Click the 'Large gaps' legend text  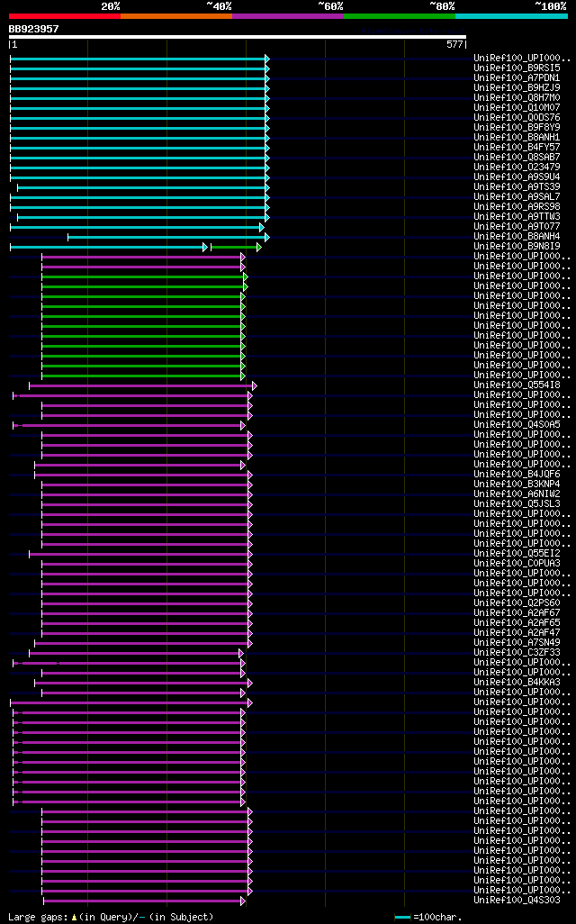pos(39,917)
